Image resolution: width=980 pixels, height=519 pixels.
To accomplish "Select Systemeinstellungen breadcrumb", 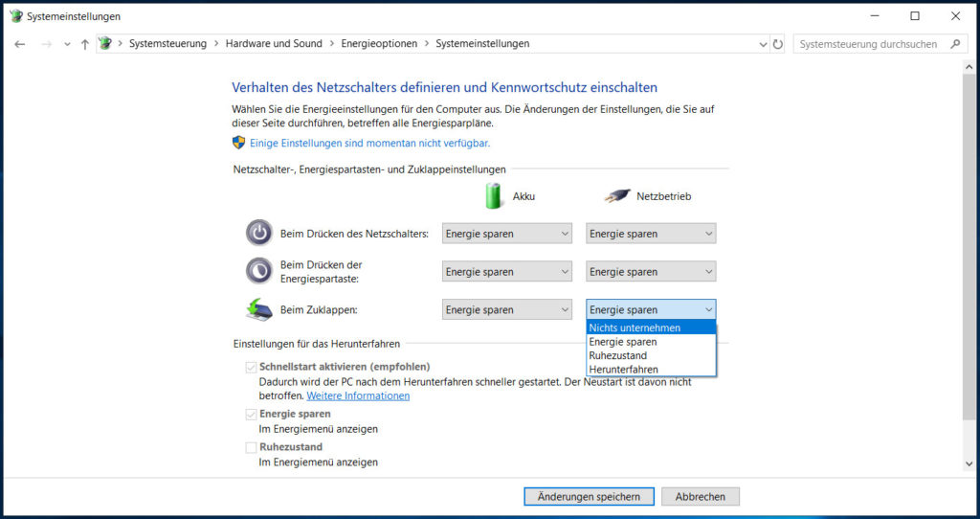I will point(482,44).
